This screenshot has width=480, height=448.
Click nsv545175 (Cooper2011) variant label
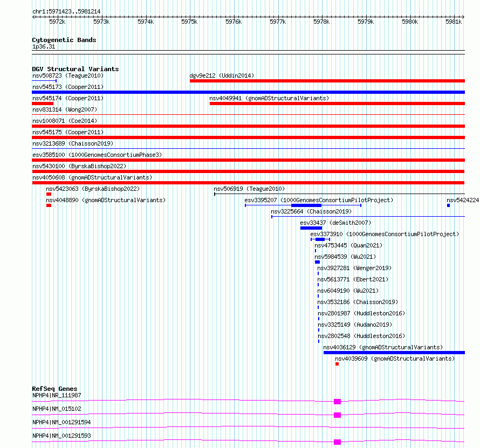coord(68,132)
